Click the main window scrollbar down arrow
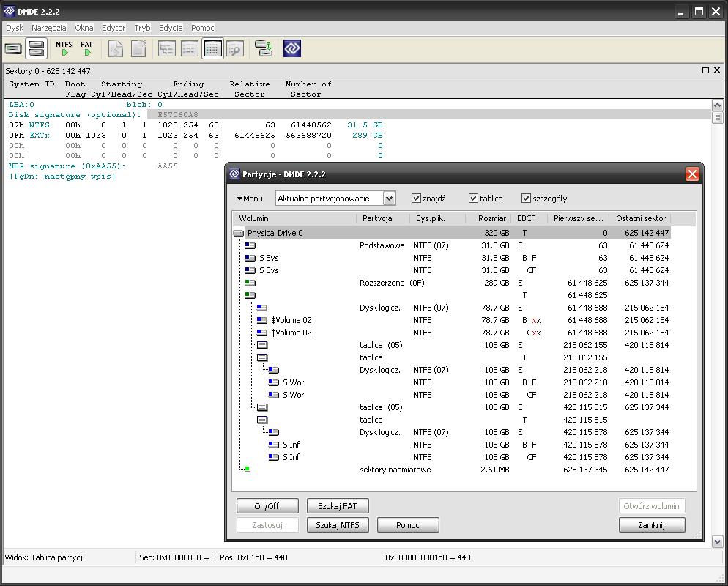Screen dimensions: 728x586 tap(717, 541)
